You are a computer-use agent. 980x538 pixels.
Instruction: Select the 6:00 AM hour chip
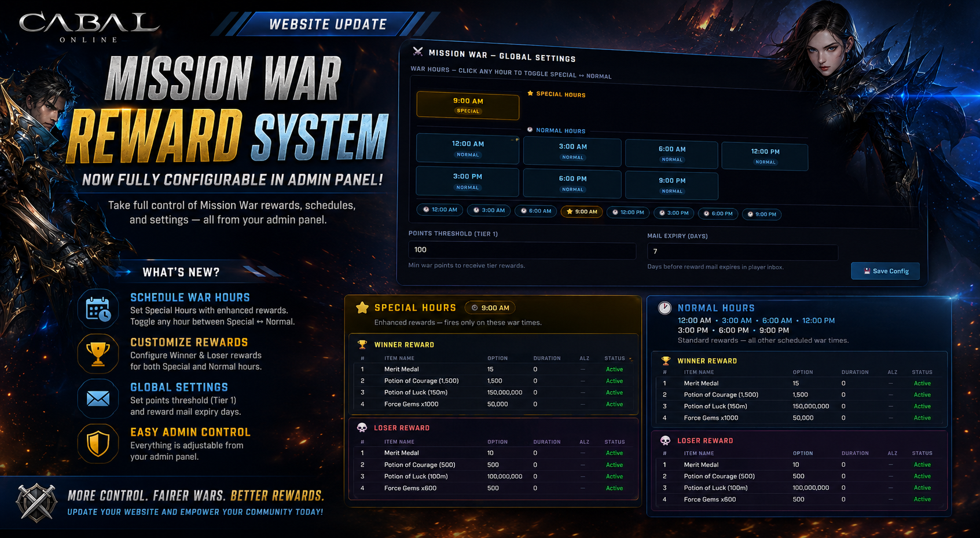coord(536,211)
